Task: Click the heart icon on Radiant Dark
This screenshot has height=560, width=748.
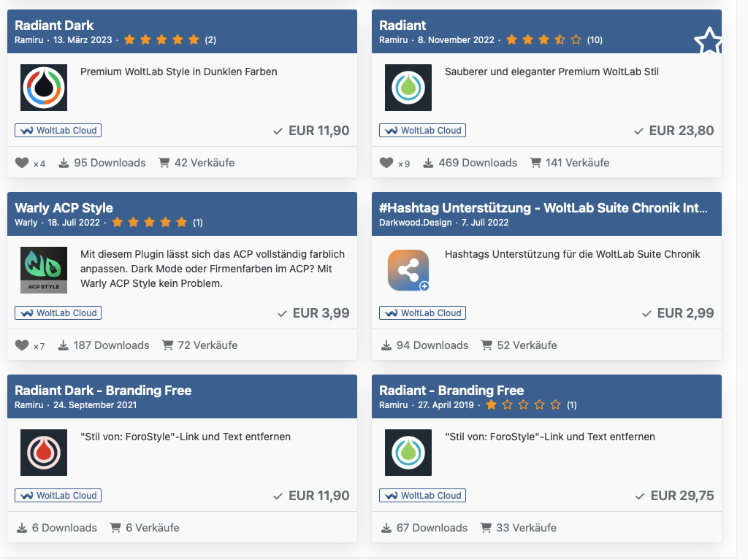Action: click(22, 163)
